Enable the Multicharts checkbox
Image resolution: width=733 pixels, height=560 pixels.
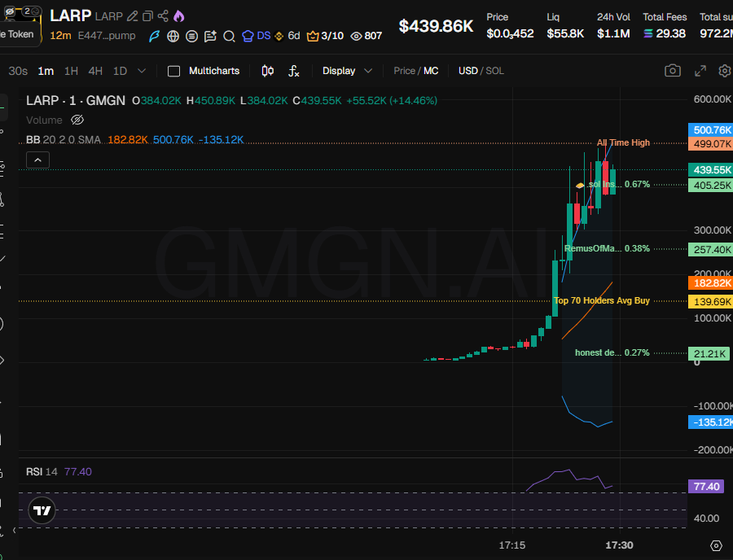(x=174, y=71)
